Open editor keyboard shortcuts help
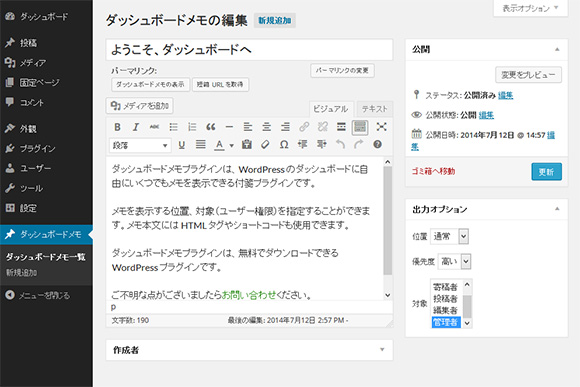 [x=377, y=144]
